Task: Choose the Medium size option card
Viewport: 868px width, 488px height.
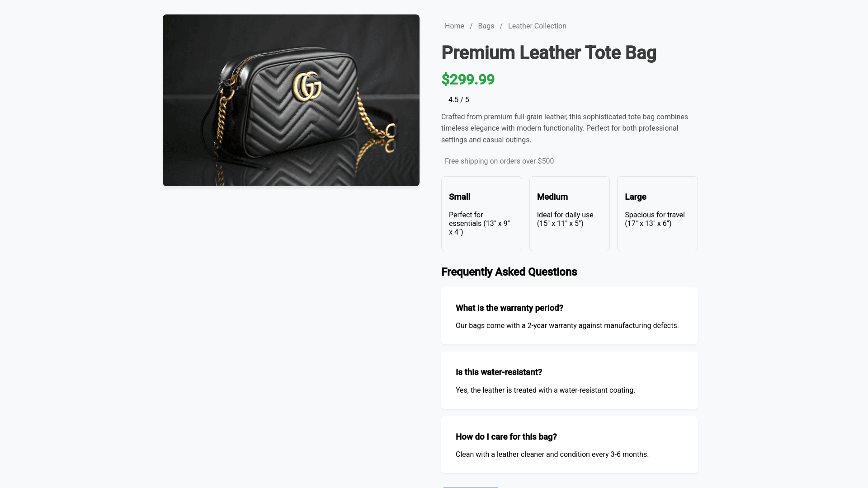Action: pos(569,213)
